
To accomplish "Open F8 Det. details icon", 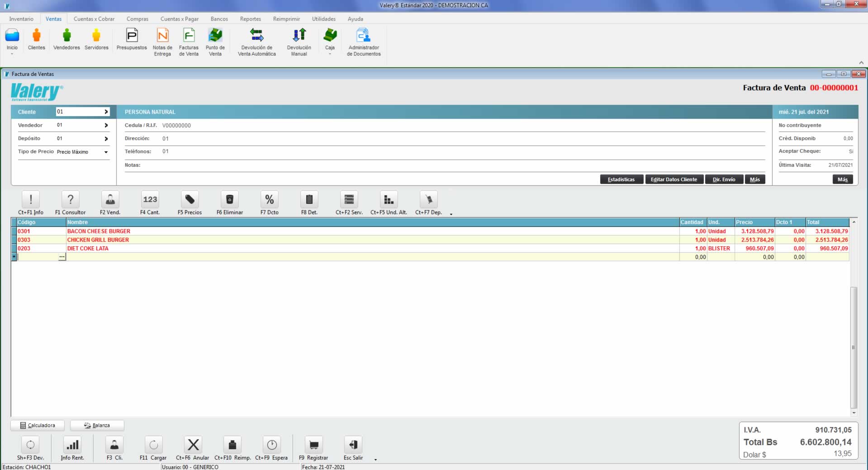I will pyautogui.click(x=309, y=199).
